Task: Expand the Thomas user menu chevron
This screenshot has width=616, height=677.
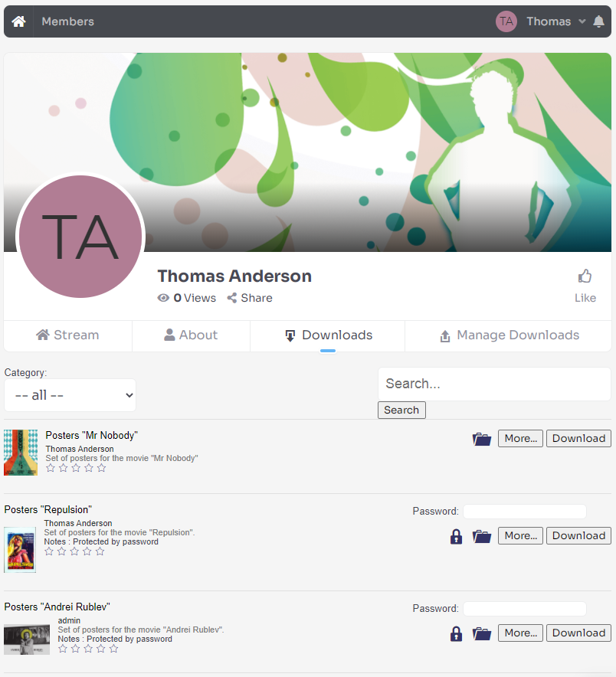Action: tap(582, 21)
